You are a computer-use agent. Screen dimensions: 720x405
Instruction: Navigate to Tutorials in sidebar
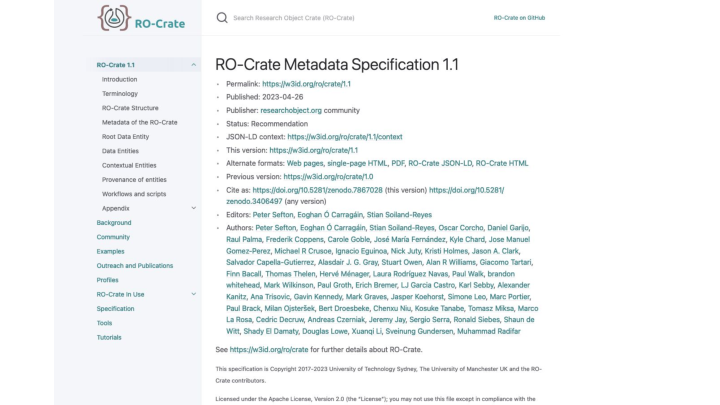pyautogui.click(x=109, y=337)
